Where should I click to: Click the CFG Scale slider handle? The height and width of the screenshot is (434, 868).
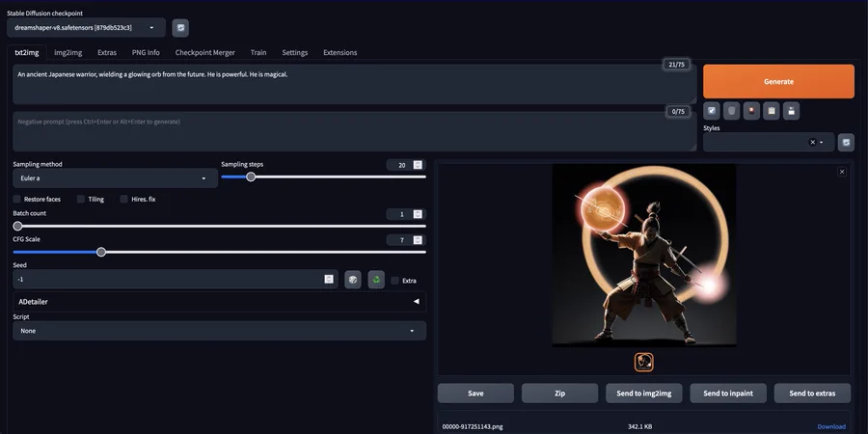pos(101,252)
